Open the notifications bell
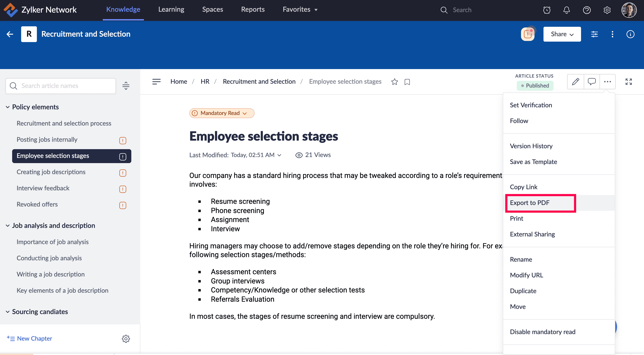The image size is (644, 355). click(566, 10)
